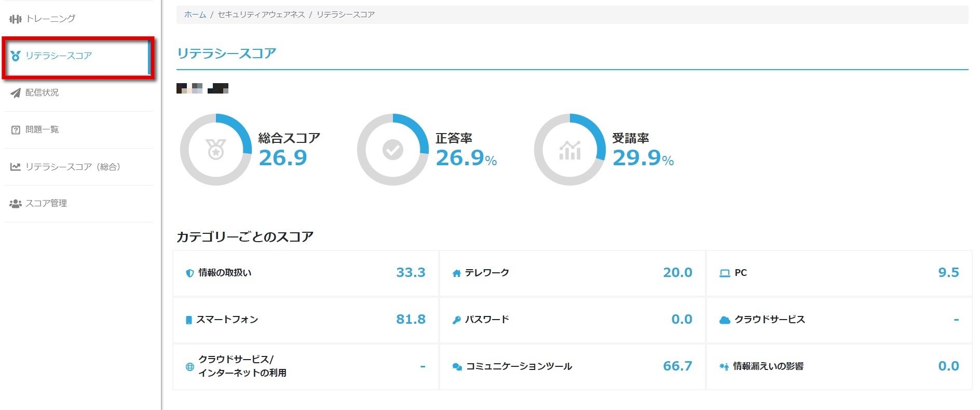
Task: Click the スマートフォン score 81.8
Action: (x=411, y=320)
